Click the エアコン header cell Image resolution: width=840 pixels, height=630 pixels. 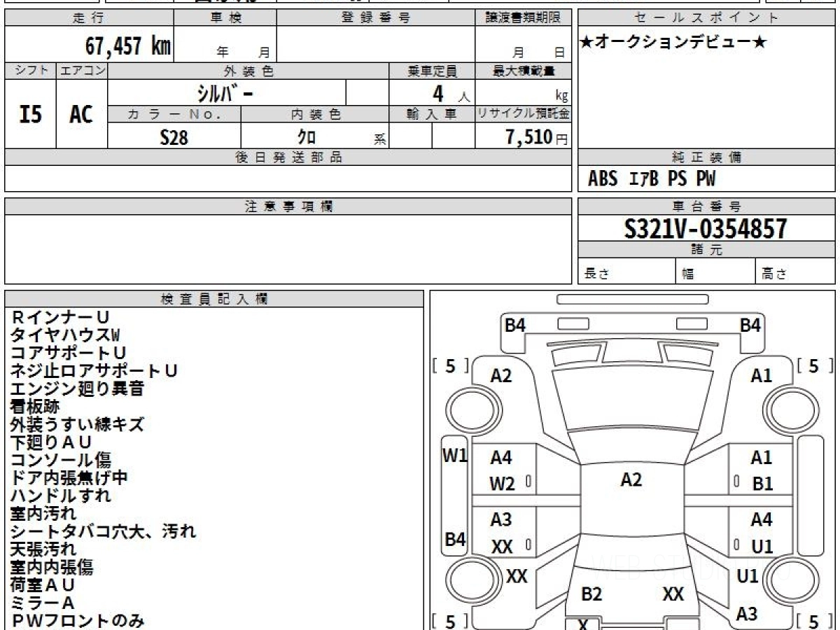pos(82,71)
